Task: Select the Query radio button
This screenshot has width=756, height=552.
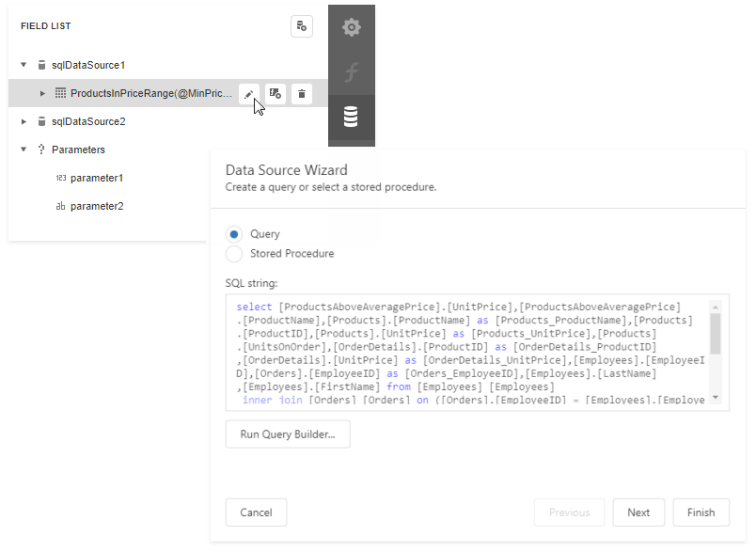Action: coord(234,234)
